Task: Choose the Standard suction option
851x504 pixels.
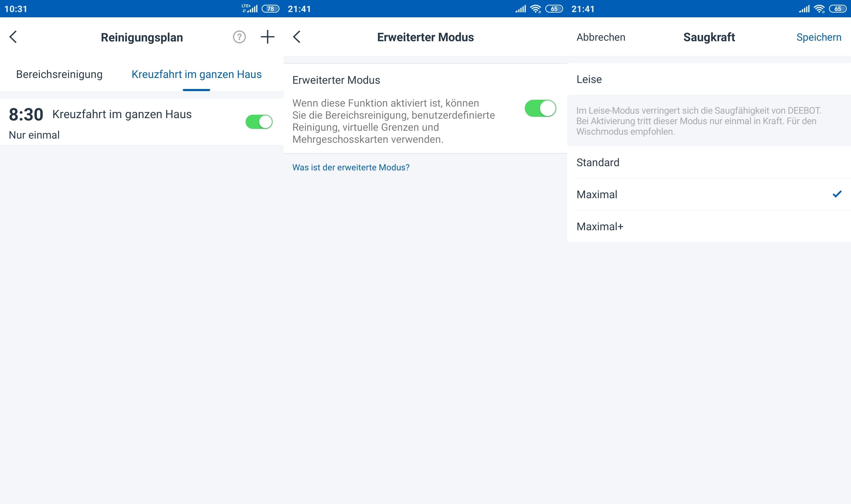Action: click(x=709, y=162)
